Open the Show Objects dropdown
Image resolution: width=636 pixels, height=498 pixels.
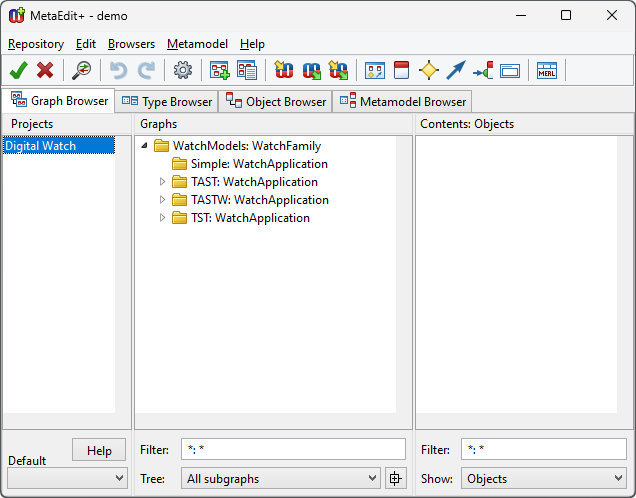pyautogui.click(x=544, y=479)
